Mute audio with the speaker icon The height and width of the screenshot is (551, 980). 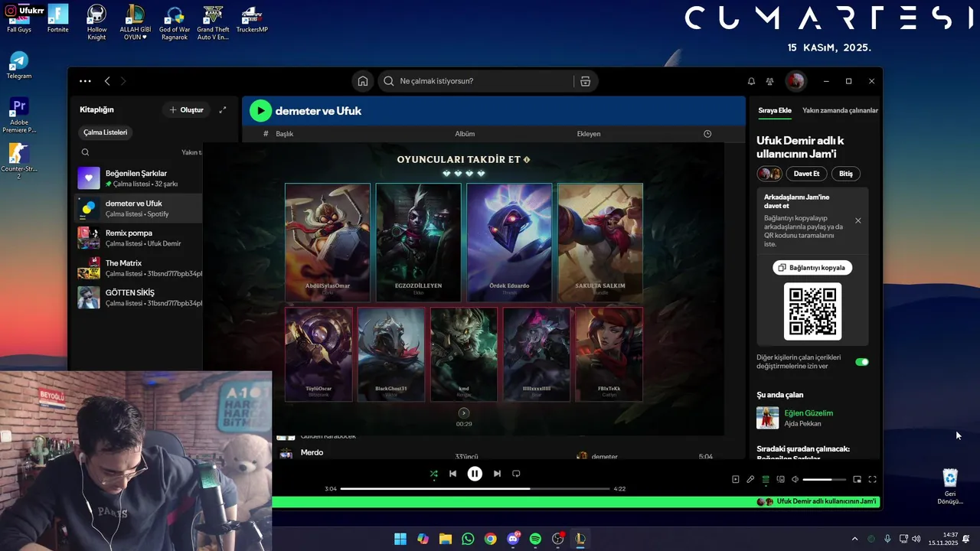pos(795,480)
